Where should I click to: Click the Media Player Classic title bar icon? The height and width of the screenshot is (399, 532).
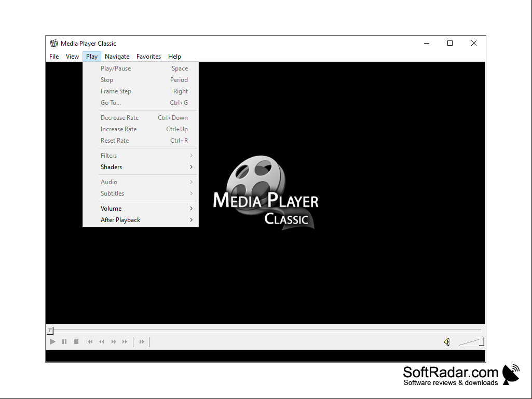click(53, 44)
